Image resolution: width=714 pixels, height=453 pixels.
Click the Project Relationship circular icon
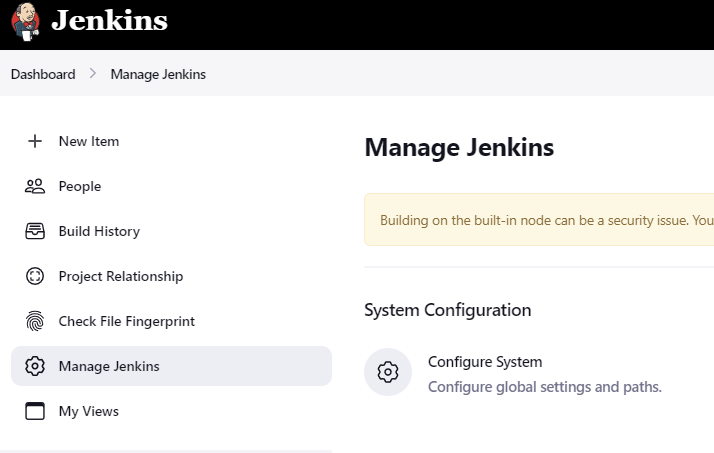click(35, 276)
